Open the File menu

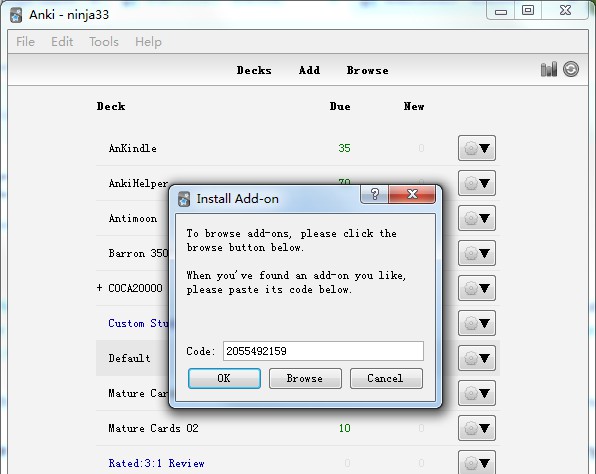tap(25, 41)
